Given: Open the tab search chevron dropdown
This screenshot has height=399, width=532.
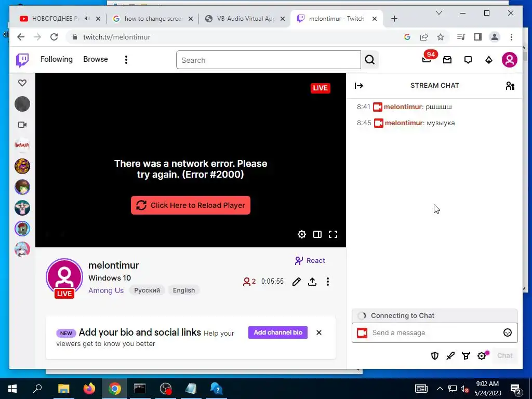Looking at the screenshot, I should [x=438, y=13].
